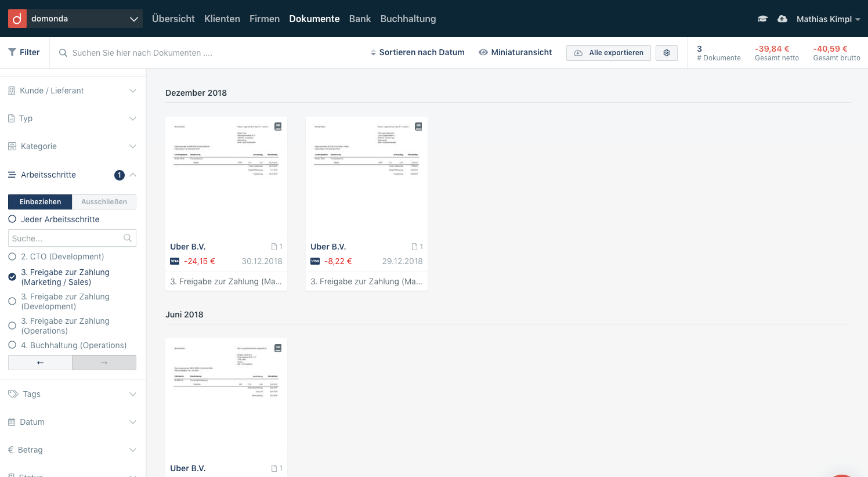Viewport: 868px width, 477px height.
Task: Open the graduation cap help icon
Action: tap(763, 19)
